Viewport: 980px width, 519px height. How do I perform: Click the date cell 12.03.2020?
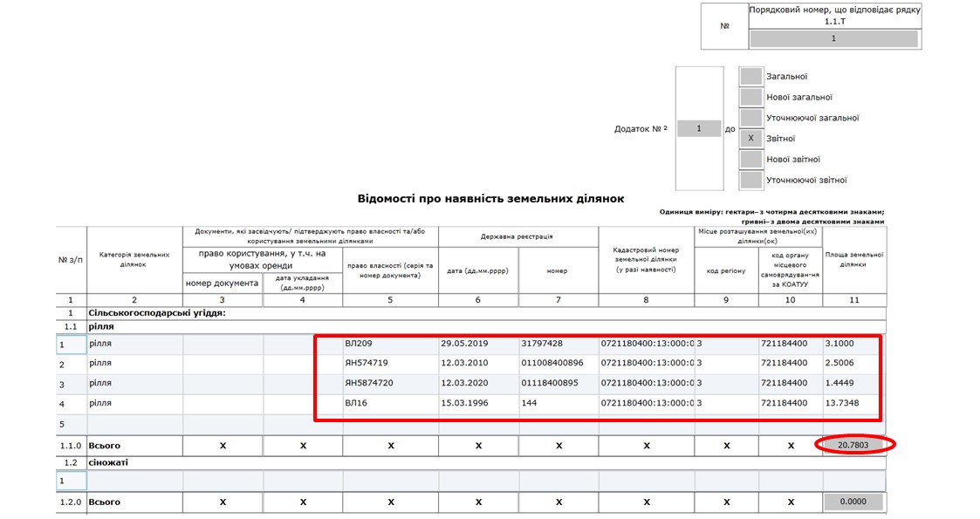pos(478,384)
